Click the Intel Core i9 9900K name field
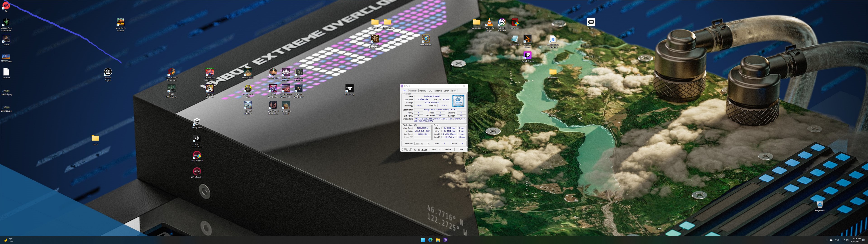Image resolution: width=868 pixels, height=244 pixels. pos(432,97)
